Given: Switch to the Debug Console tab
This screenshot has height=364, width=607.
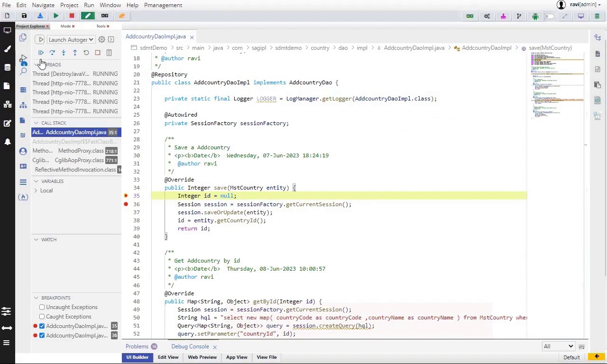Looking at the screenshot, I should pos(190,346).
